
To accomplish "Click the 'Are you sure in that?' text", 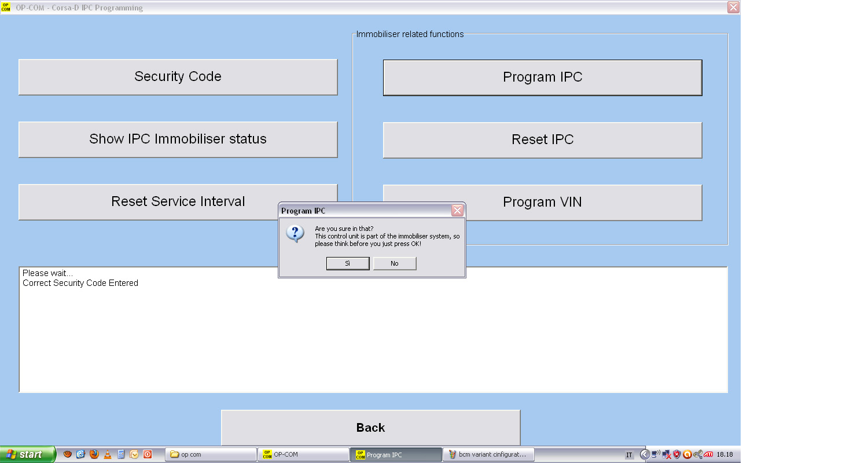I will pos(344,229).
